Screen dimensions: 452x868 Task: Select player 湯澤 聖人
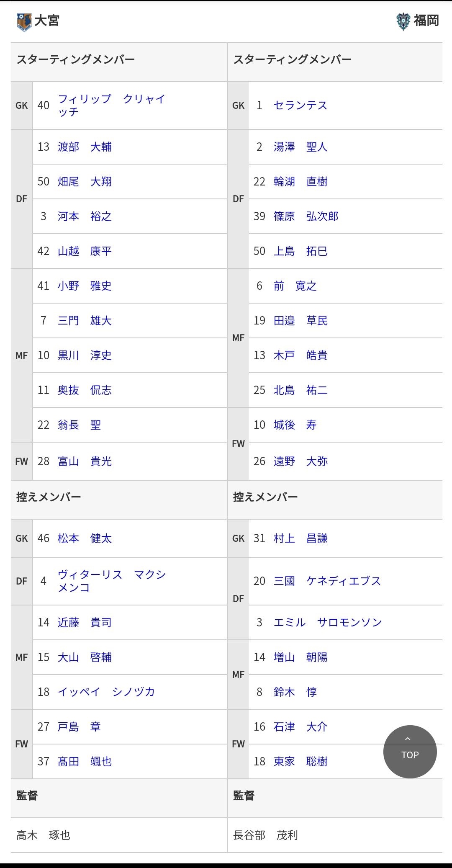(x=300, y=147)
